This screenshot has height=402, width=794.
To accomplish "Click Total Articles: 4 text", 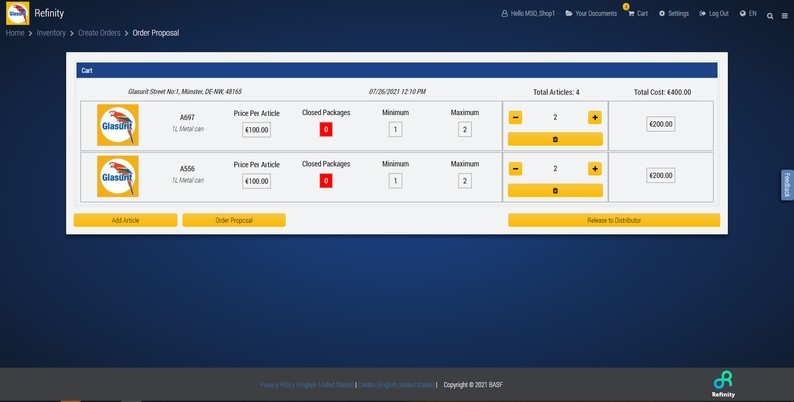I will (x=556, y=92).
